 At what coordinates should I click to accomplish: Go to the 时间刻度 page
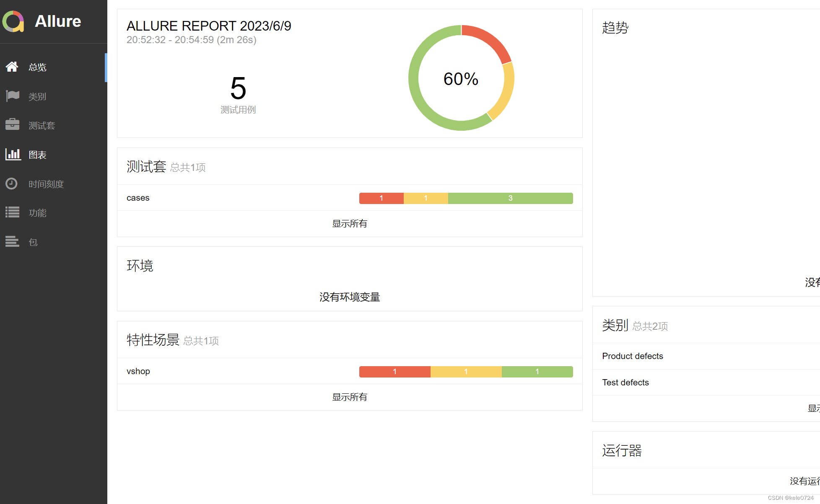(x=46, y=184)
